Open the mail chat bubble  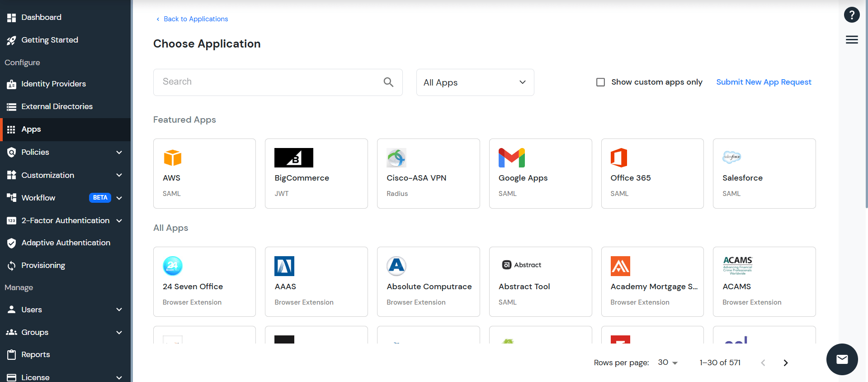click(x=842, y=359)
